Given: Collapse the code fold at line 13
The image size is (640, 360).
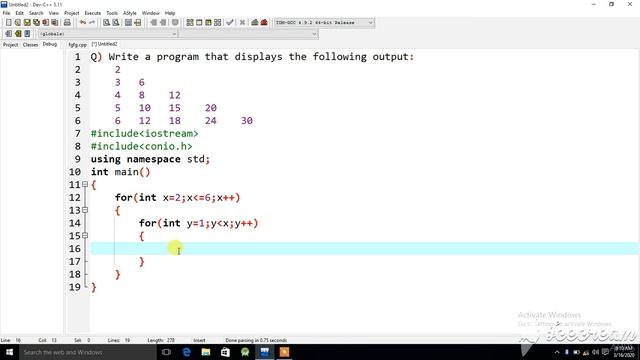Looking at the screenshot, I should click(x=85, y=210).
